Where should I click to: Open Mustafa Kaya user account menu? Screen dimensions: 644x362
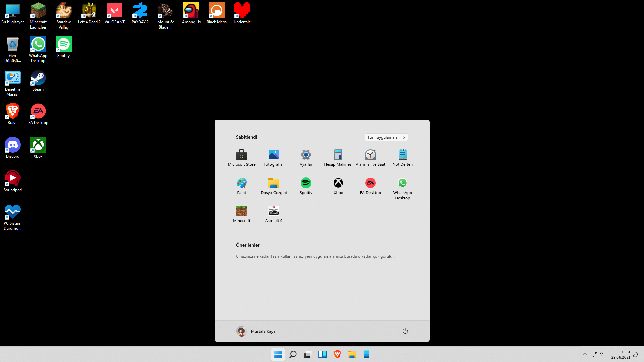click(x=256, y=331)
